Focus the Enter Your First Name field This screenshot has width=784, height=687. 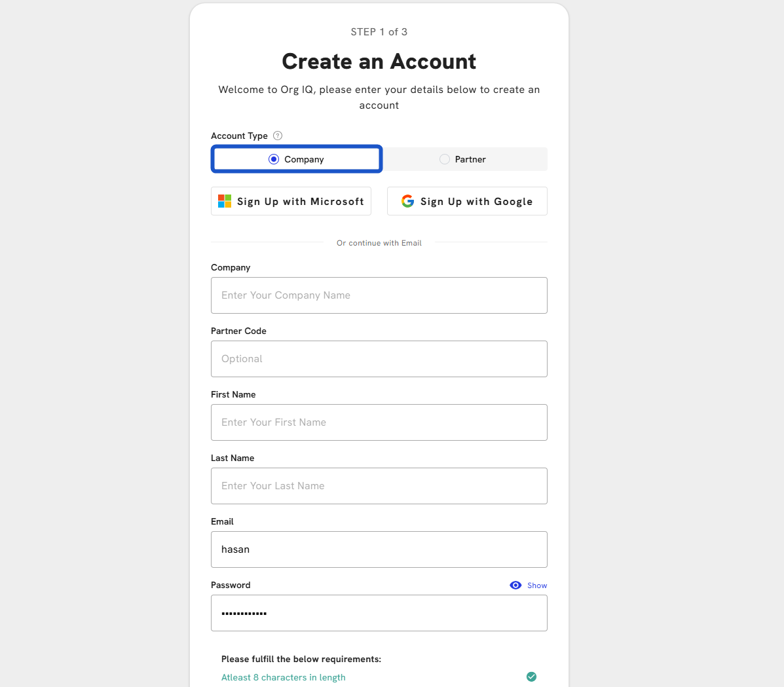click(x=379, y=422)
